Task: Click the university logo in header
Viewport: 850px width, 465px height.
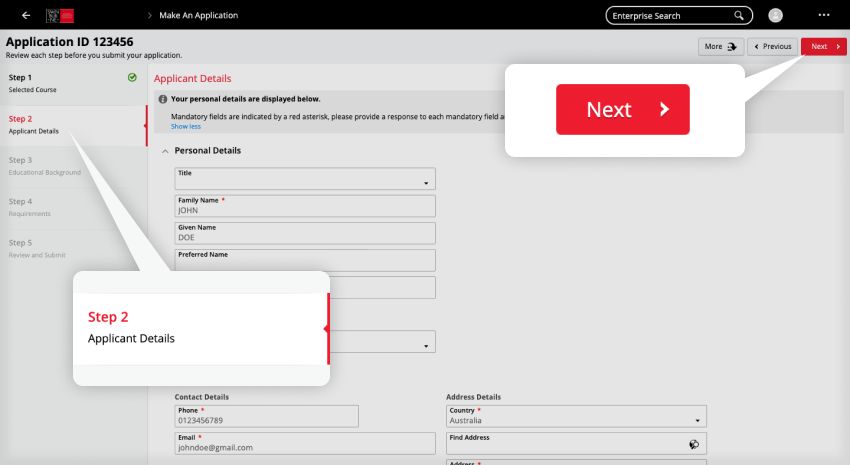Action: [x=60, y=15]
